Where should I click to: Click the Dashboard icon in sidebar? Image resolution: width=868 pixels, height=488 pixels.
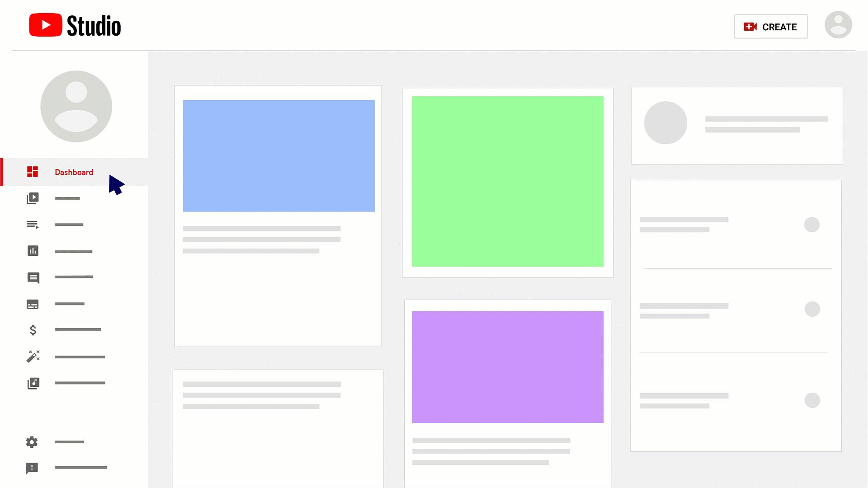(33, 172)
